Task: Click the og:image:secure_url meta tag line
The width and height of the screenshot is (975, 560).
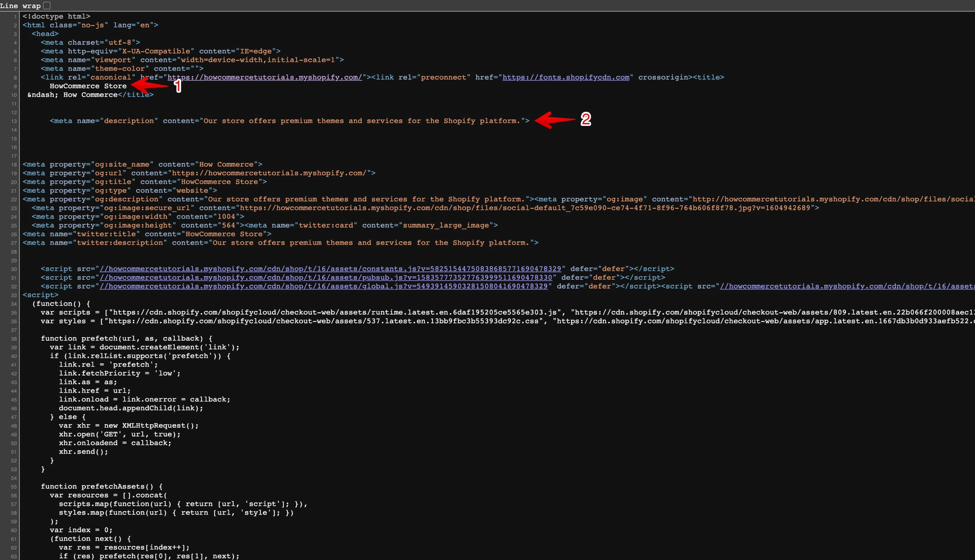Action: 425,208
